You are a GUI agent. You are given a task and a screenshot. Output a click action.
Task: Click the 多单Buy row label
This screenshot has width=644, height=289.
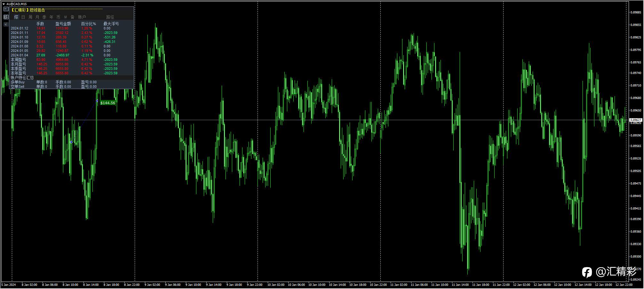[x=18, y=82]
